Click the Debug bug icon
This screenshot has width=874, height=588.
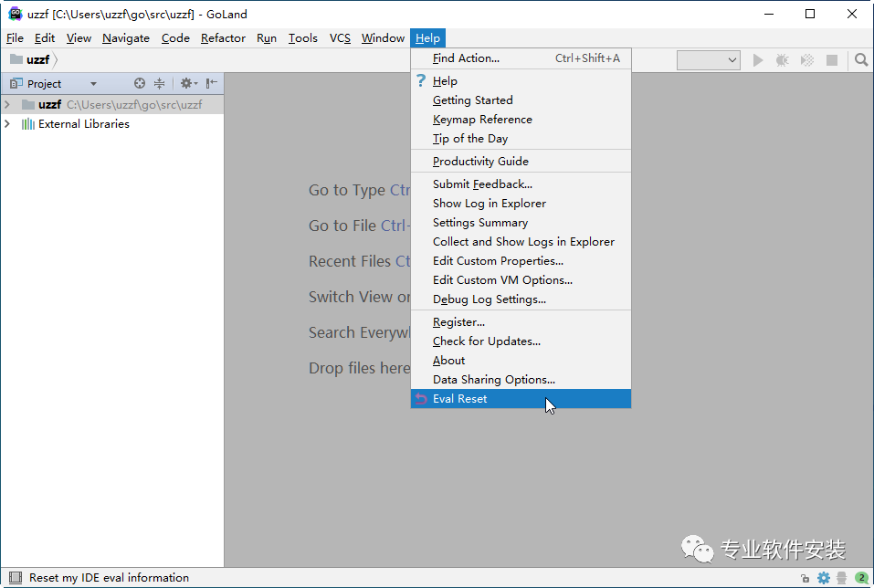783,60
